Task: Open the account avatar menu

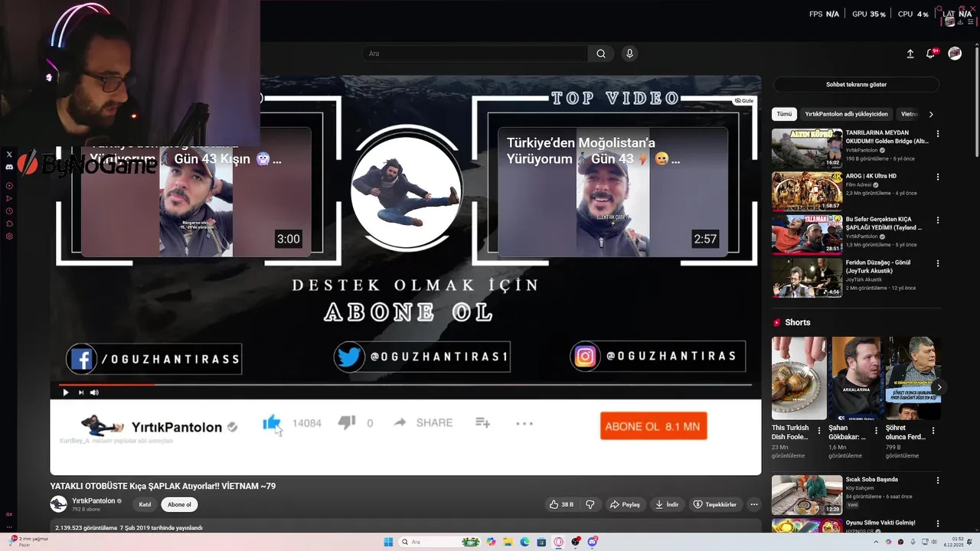Action: [x=955, y=54]
